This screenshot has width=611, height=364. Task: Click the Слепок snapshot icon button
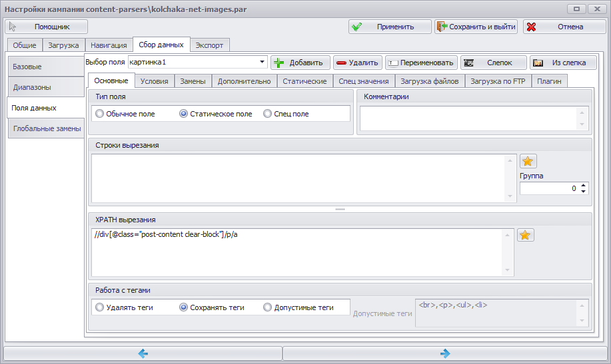click(x=469, y=63)
